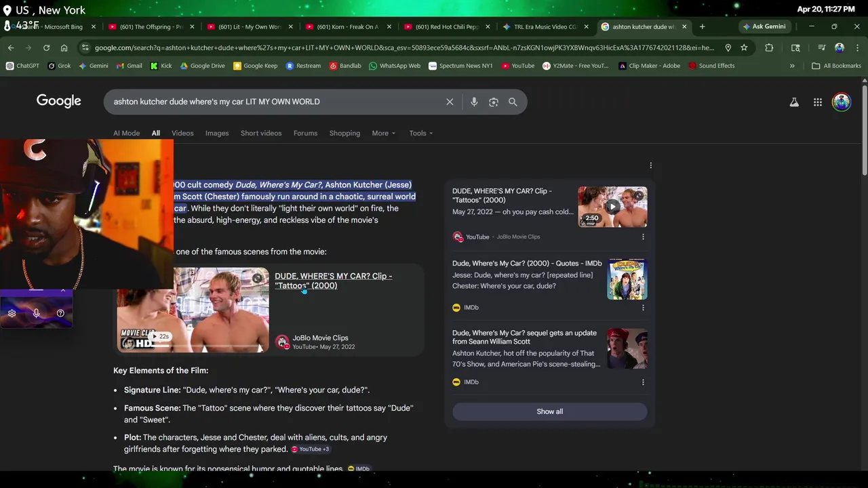Switch to The Offspring browser tab
This screenshot has width=868, height=488.
point(151,26)
